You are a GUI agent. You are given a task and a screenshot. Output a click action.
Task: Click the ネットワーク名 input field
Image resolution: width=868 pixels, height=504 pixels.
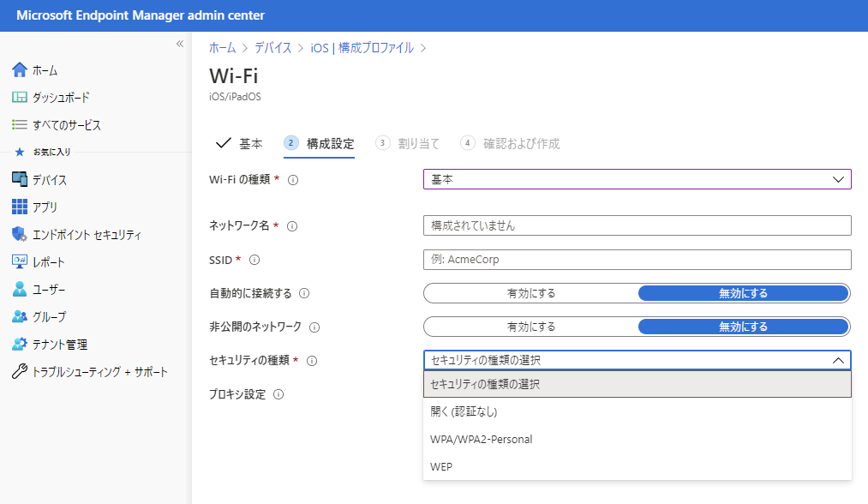tap(638, 225)
